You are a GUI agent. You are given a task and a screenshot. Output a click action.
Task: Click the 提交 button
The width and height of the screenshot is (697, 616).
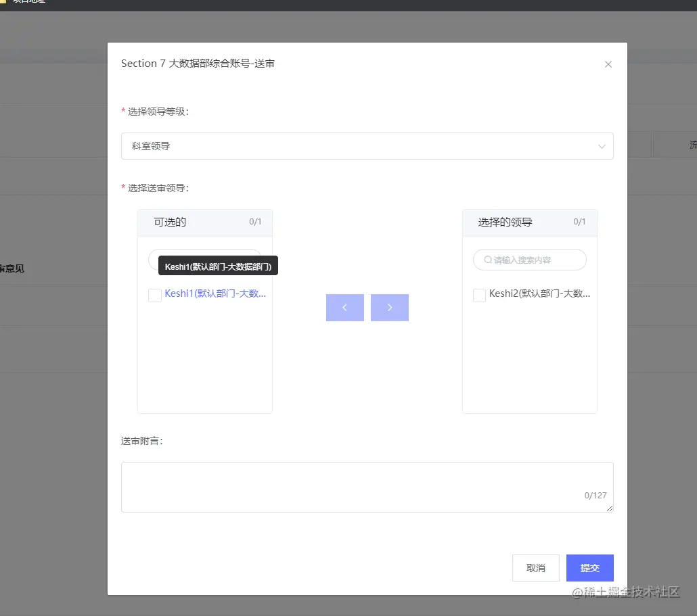tap(590, 568)
